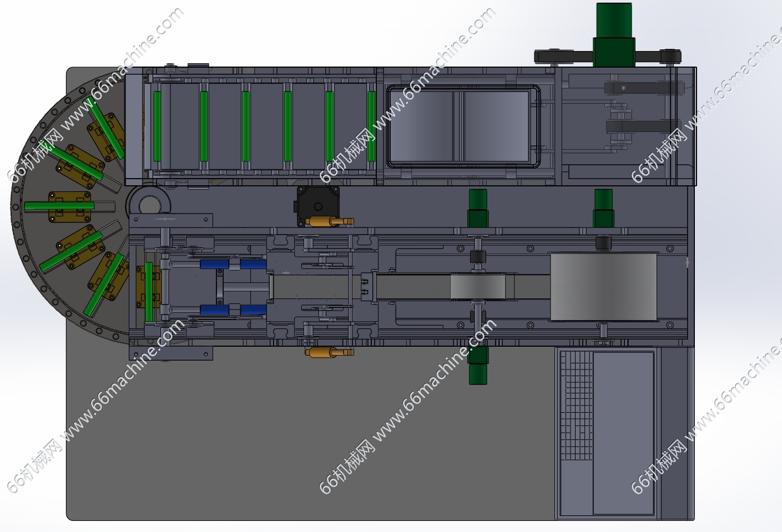
Task: Select the small grey roller on the belt
Action: click(478, 287)
